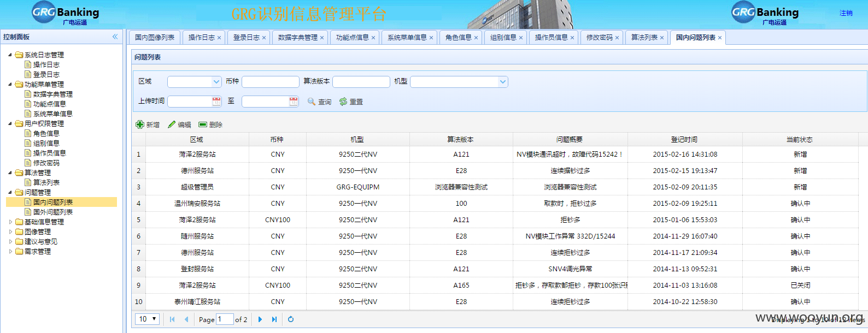
Task: Collapse the 控制面板 side panel
Action: (115, 37)
